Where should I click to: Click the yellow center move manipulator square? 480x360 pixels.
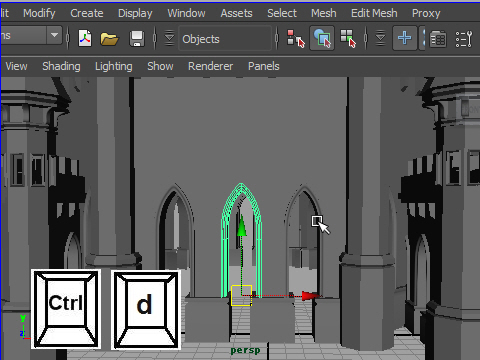point(241,295)
